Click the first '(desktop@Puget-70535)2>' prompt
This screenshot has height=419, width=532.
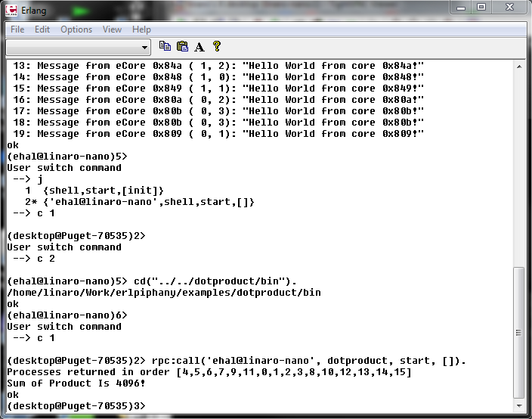[76, 236]
